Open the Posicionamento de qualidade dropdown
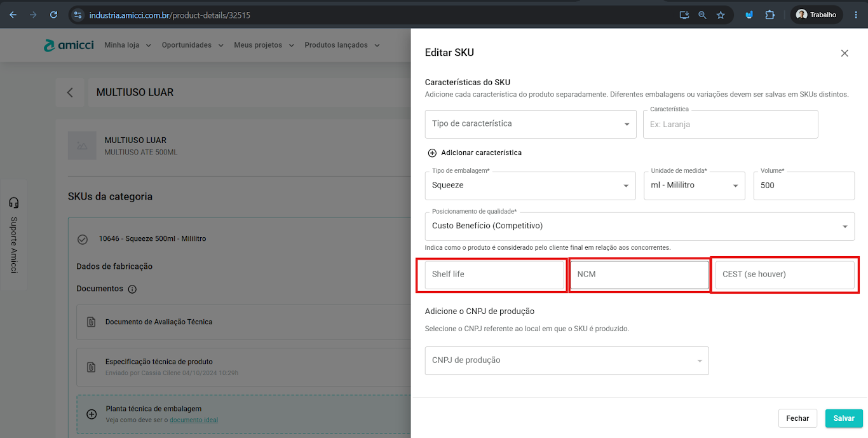This screenshot has height=438, width=868. tap(640, 226)
